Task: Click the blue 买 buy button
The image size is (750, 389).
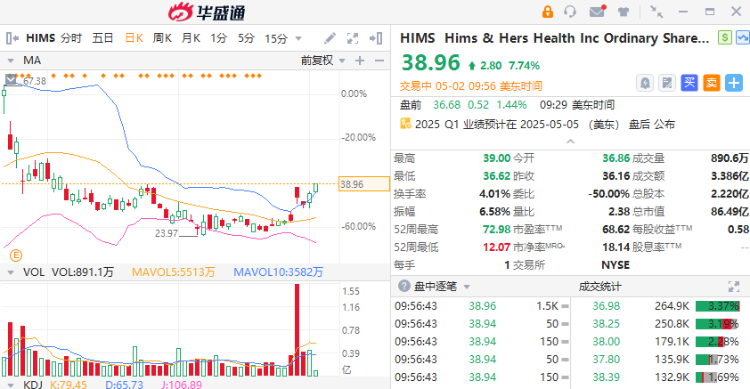Action: [x=689, y=83]
